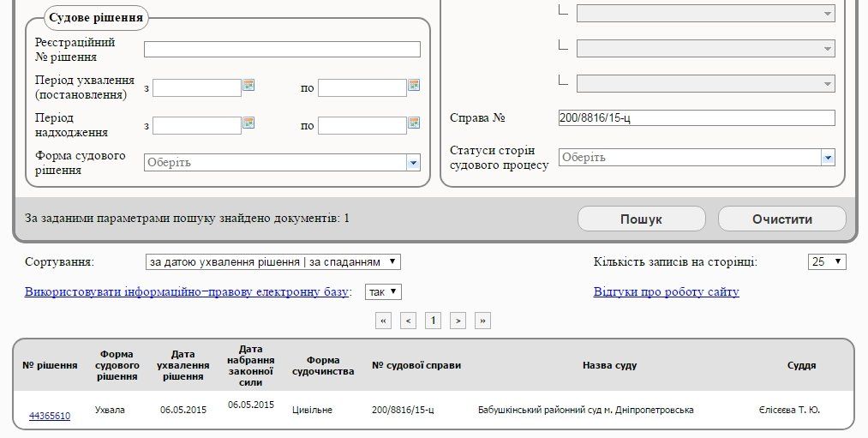The image size is (868, 438).
Task: Focus the Справа № field with 200/8816/15-ц
Action: (697, 118)
